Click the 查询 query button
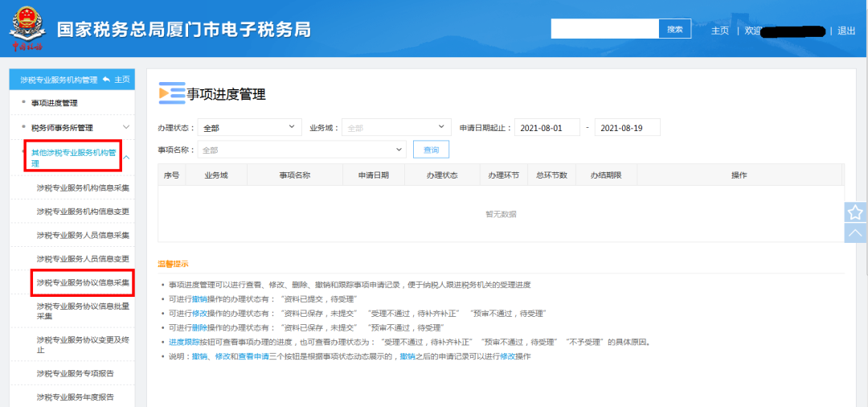 pyautogui.click(x=432, y=150)
